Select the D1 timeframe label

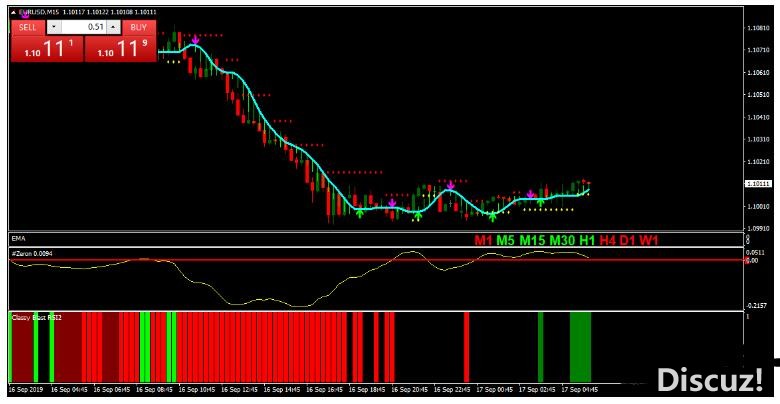[x=627, y=240]
